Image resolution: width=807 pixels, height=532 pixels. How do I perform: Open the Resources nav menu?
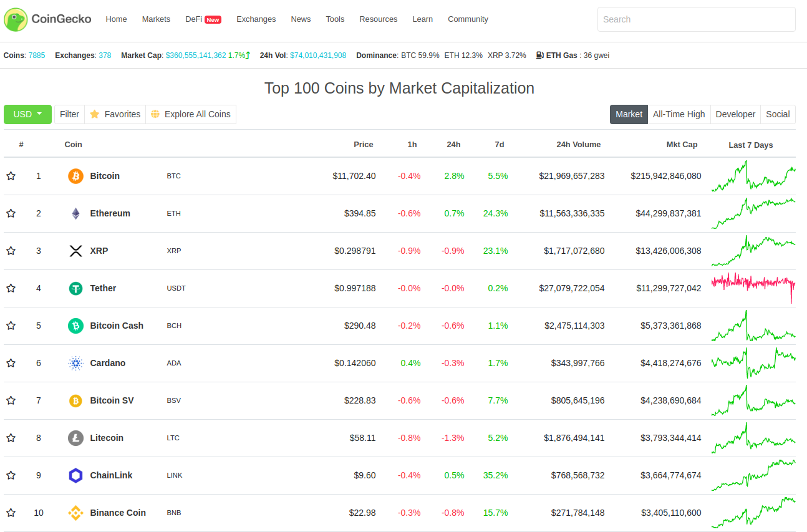pyautogui.click(x=378, y=19)
